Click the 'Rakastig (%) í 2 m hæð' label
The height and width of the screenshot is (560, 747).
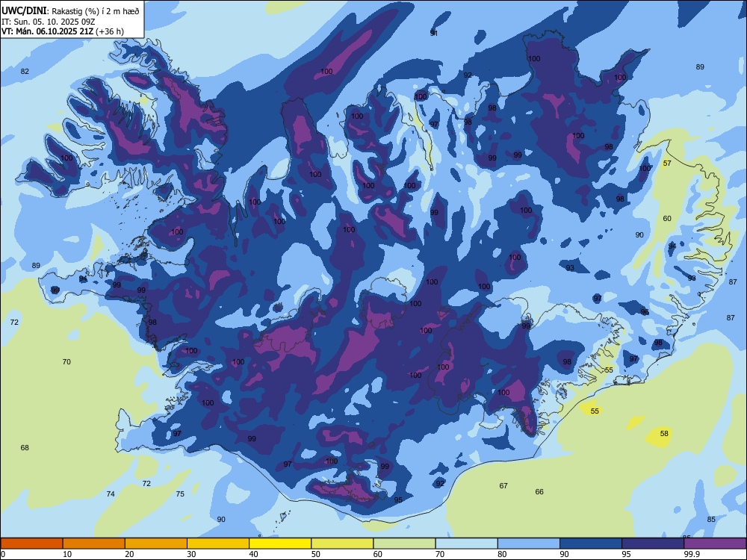tap(96, 11)
